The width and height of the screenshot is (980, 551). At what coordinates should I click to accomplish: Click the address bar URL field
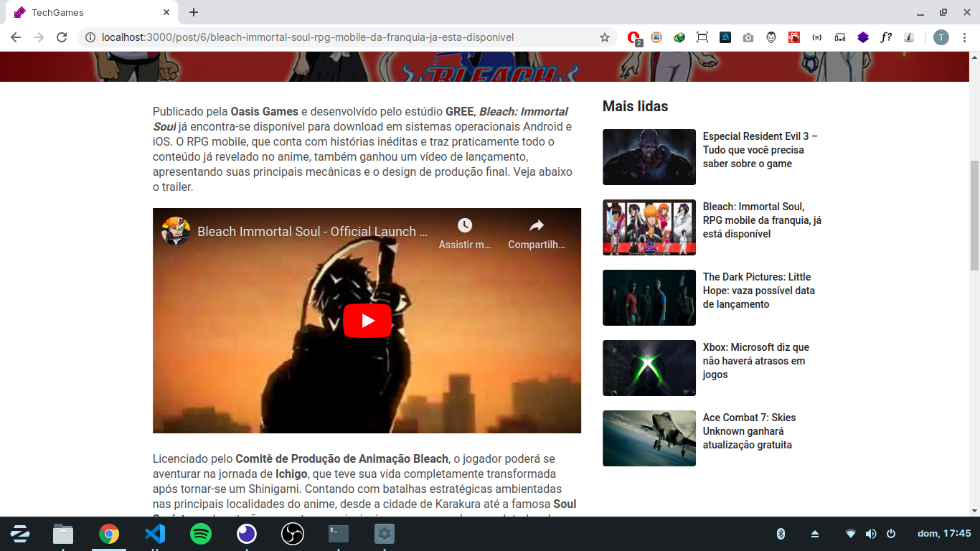tap(347, 37)
